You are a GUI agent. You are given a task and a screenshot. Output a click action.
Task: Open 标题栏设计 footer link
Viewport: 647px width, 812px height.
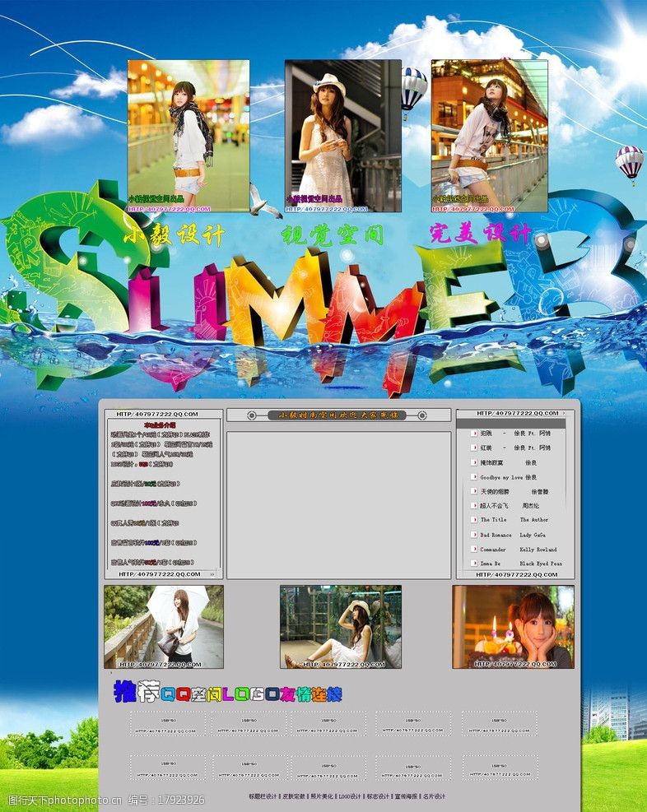(263, 796)
